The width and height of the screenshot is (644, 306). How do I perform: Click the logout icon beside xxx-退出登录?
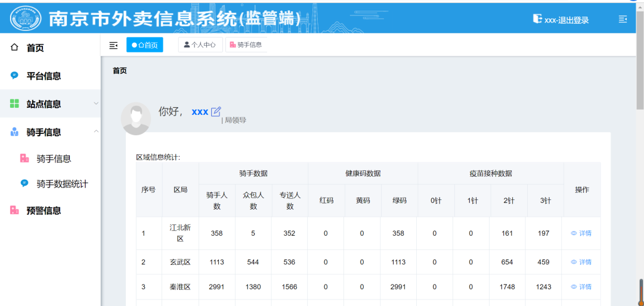537,19
